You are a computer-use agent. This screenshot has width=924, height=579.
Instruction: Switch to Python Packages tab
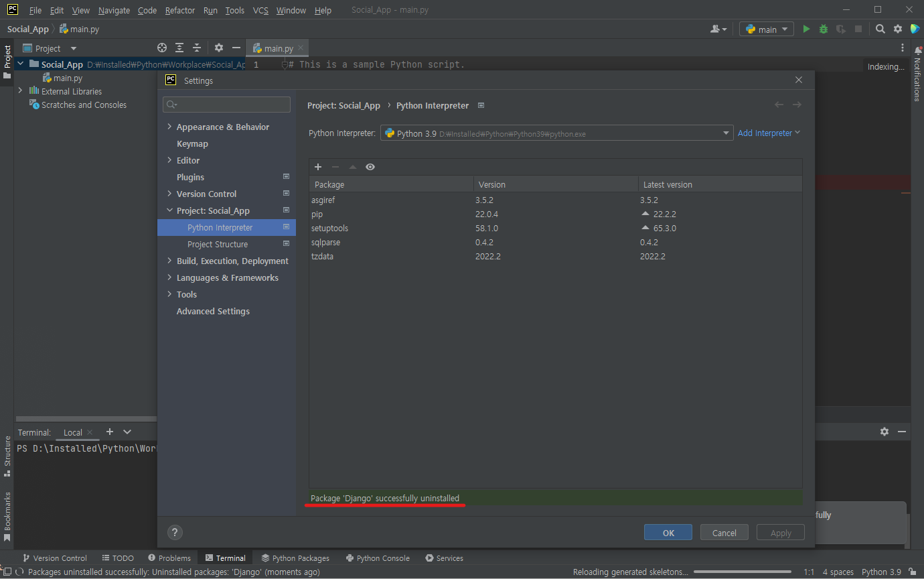(x=295, y=558)
